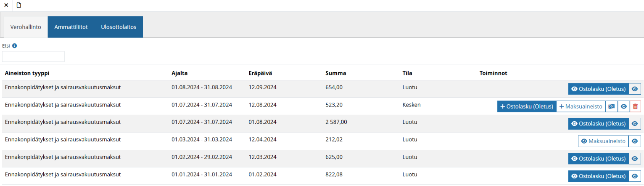The width and height of the screenshot is (644, 186).
Task: Add Ostolasku (Oletus) for Kesken row
Action: 526,106
